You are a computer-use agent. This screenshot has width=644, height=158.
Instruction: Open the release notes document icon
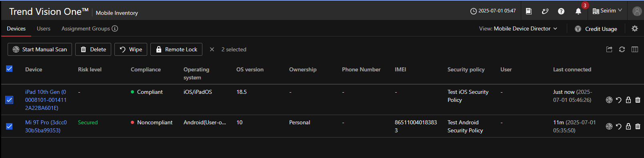click(528, 11)
